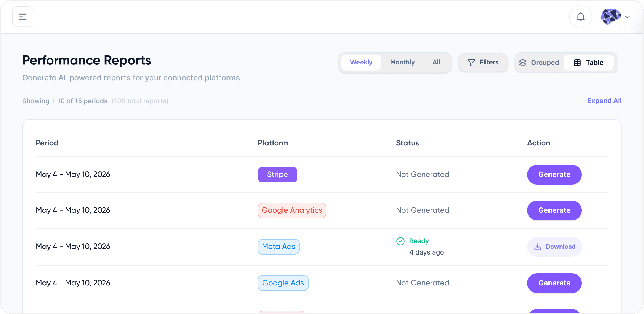644x314 pixels.
Task: Click the funnel icon in Filters
Action: [x=471, y=63]
